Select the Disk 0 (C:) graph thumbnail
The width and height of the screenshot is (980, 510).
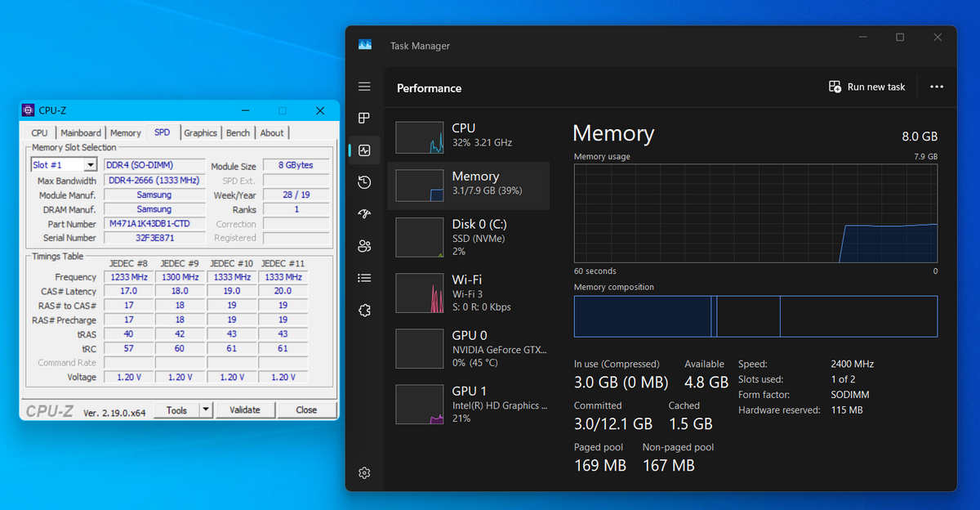(x=419, y=237)
